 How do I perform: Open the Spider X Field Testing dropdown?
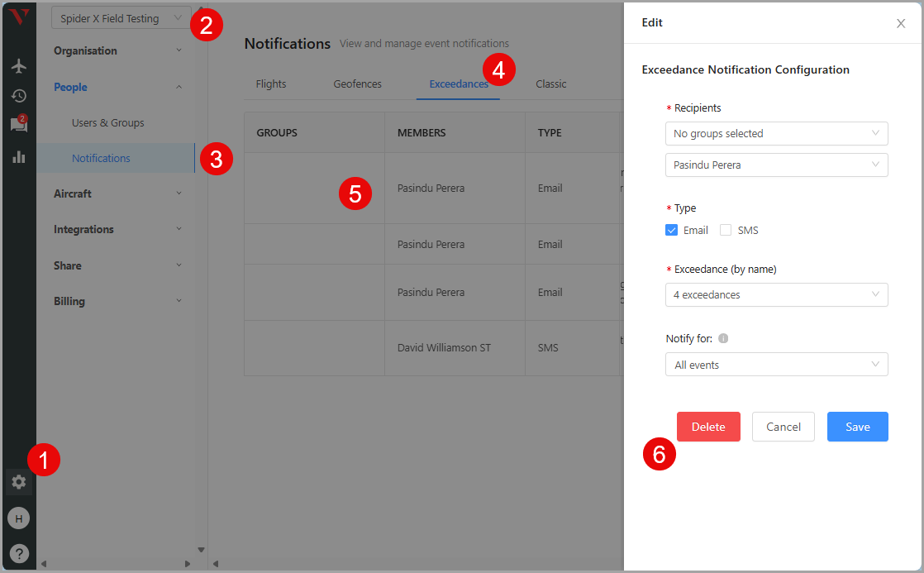121,18
